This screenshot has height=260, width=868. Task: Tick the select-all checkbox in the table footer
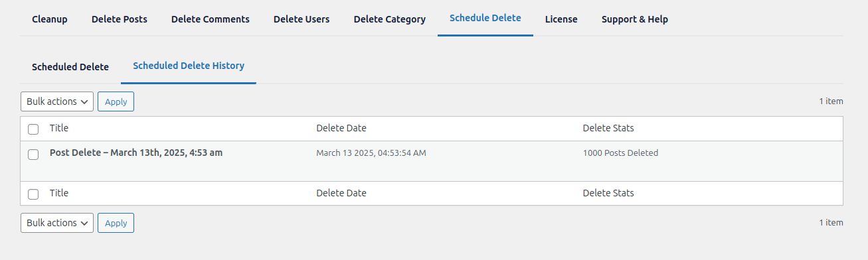click(x=33, y=194)
